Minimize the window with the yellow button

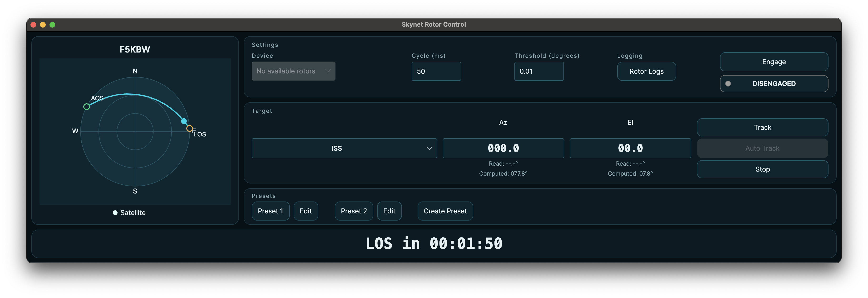pos(43,24)
